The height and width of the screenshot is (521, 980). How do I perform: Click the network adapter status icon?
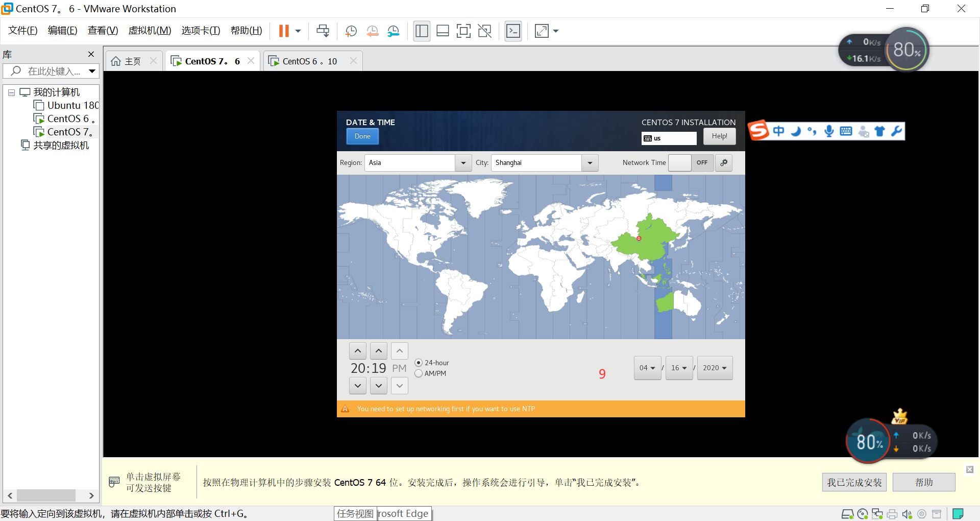[877, 514]
